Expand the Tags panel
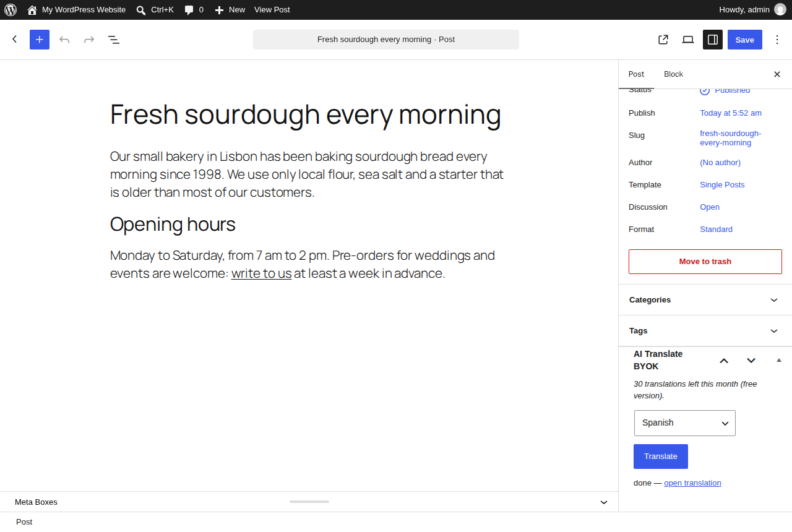Image resolution: width=792 pixels, height=532 pixels. coord(705,331)
